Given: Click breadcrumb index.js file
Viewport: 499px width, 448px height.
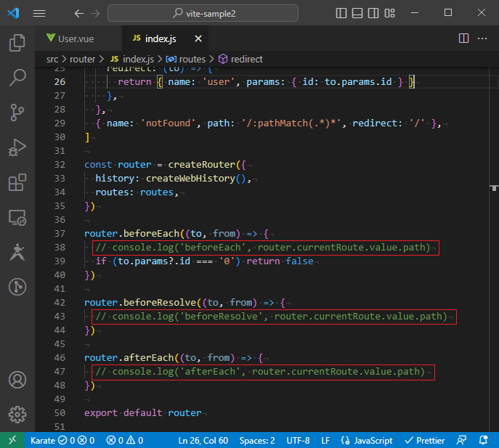Looking at the screenshot, I should [132, 60].
